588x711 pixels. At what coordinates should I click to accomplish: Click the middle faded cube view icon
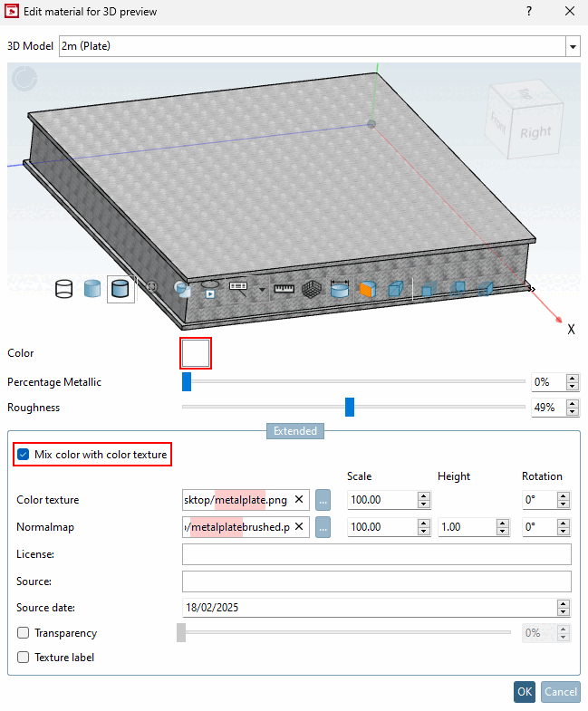(458, 289)
